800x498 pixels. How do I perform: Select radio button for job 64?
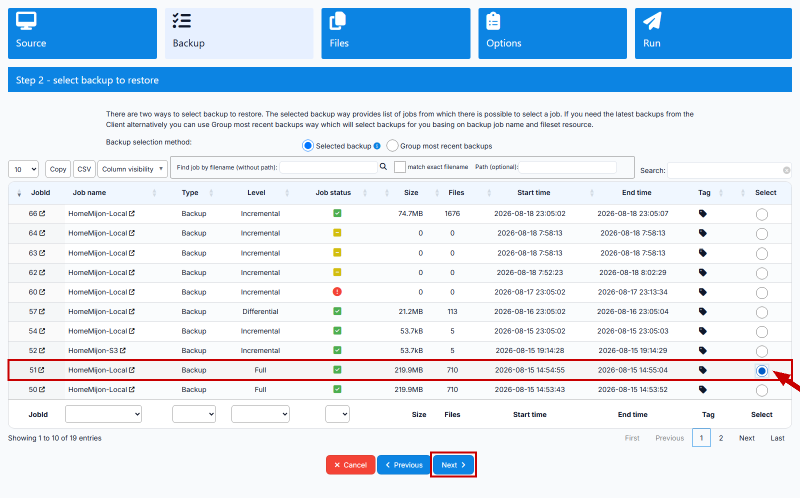coord(762,234)
